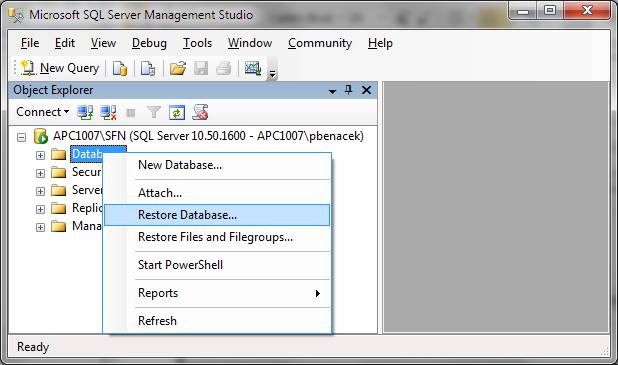
Task: Click the Refresh icon in Object Explorer toolbar
Action: click(177, 113)
